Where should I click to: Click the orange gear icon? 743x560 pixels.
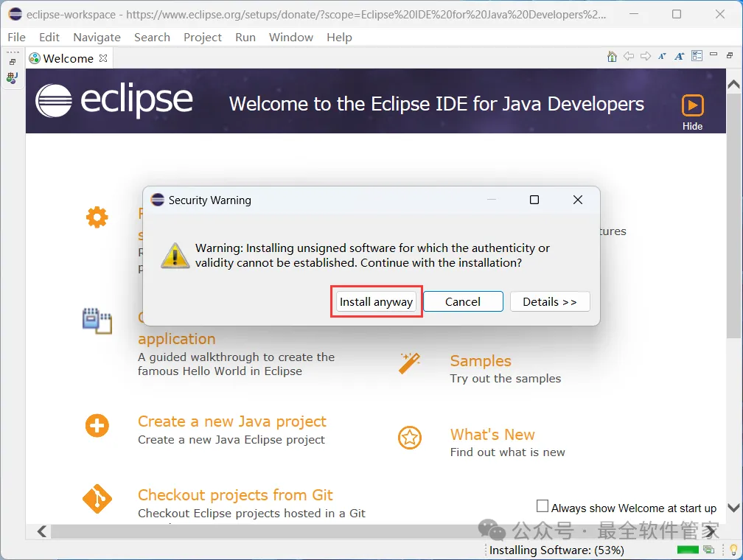(97, 217)
